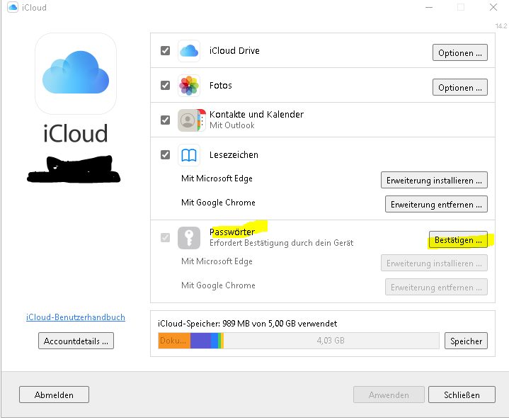Toggle the Fotos checkbox
Viewport: 509px width, 420px height.
tap(165, 86)
